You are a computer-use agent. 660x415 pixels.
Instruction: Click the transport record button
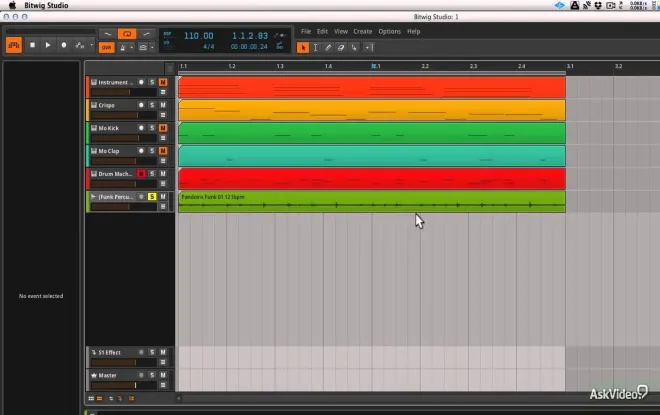pyautogui.click(x=64, y=45)
